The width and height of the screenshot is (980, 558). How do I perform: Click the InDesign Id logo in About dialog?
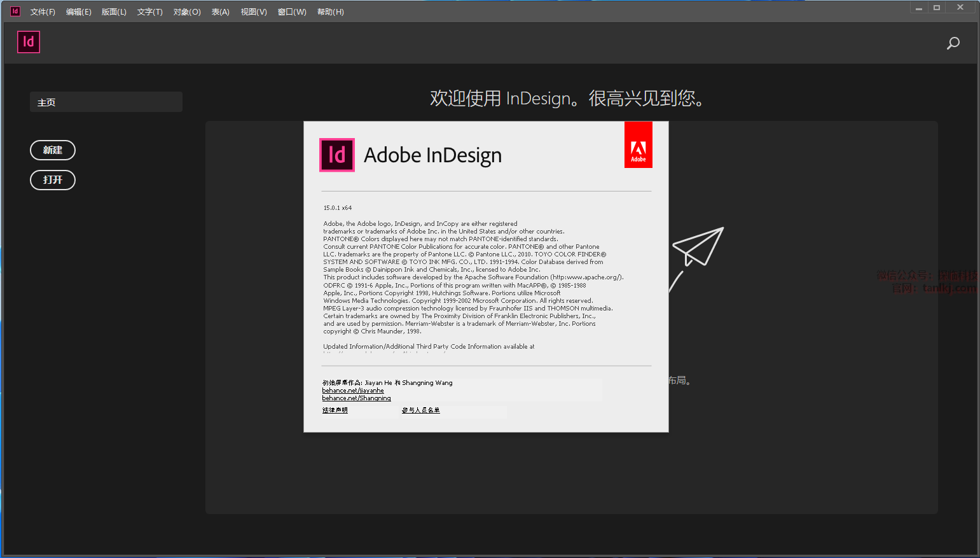336,155
